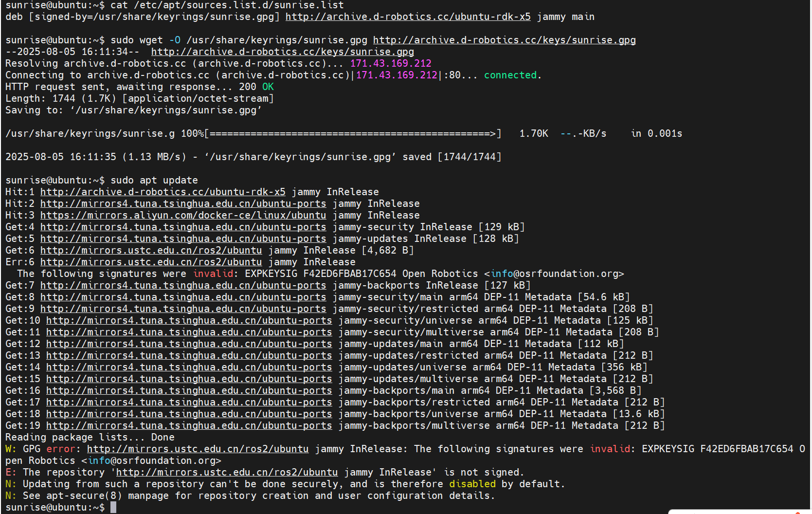Open the Get:10 jammy-security/universe mirror link
Image resolution: width=812 pixels, height=514 pixels.
point(189,321)
